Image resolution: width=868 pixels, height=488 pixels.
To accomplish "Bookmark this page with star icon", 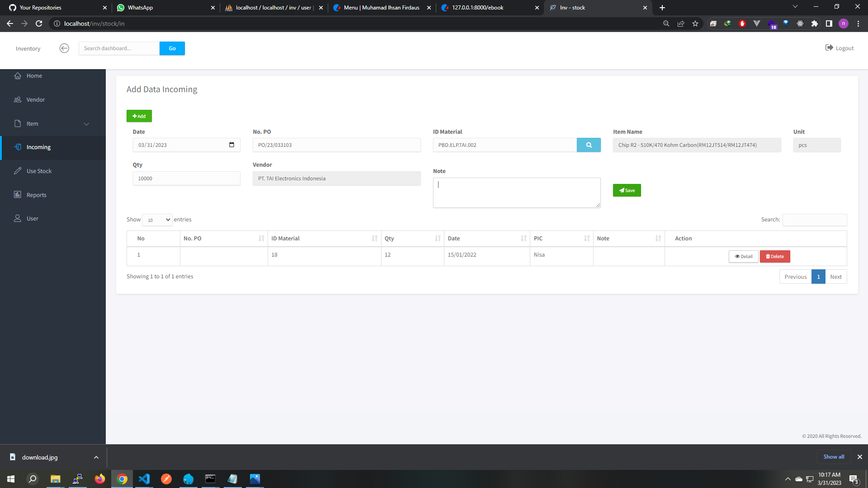I will pyautogui.click(x=695, y=23).
